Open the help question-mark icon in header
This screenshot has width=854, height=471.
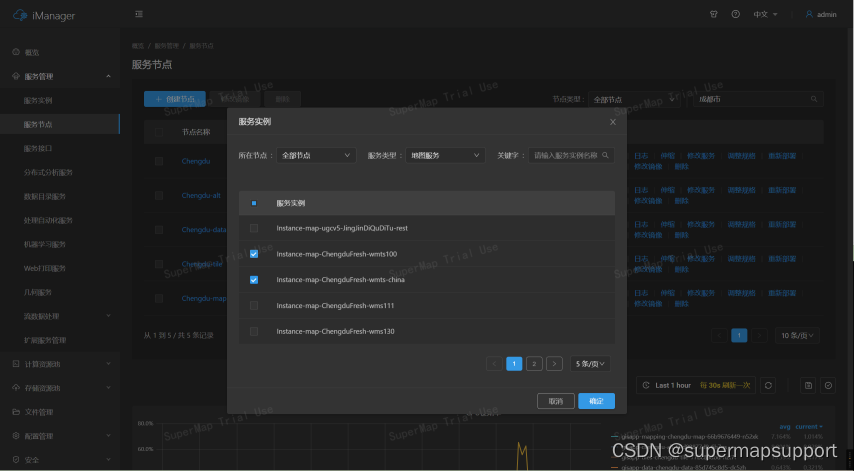pyautogui.click(x=736, y=15)
